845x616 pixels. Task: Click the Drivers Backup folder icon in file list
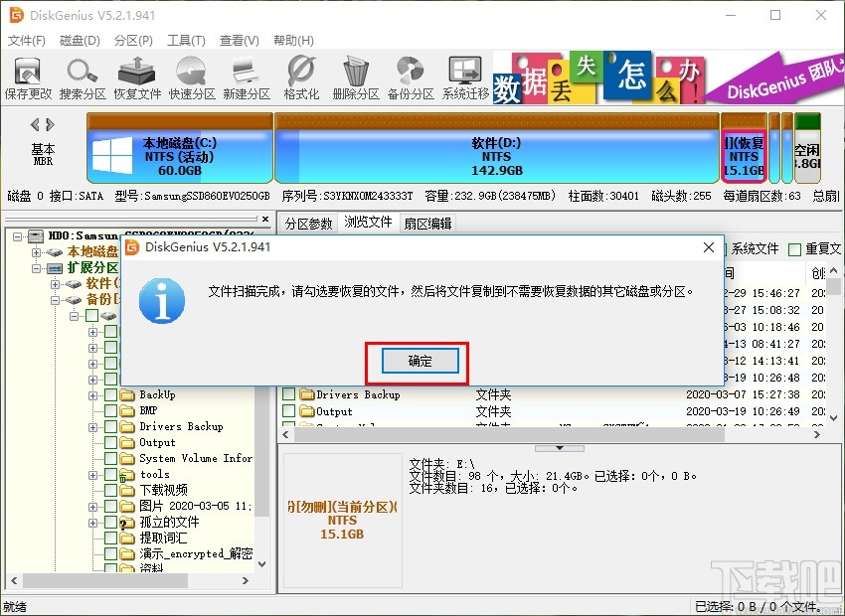[306, 394]
